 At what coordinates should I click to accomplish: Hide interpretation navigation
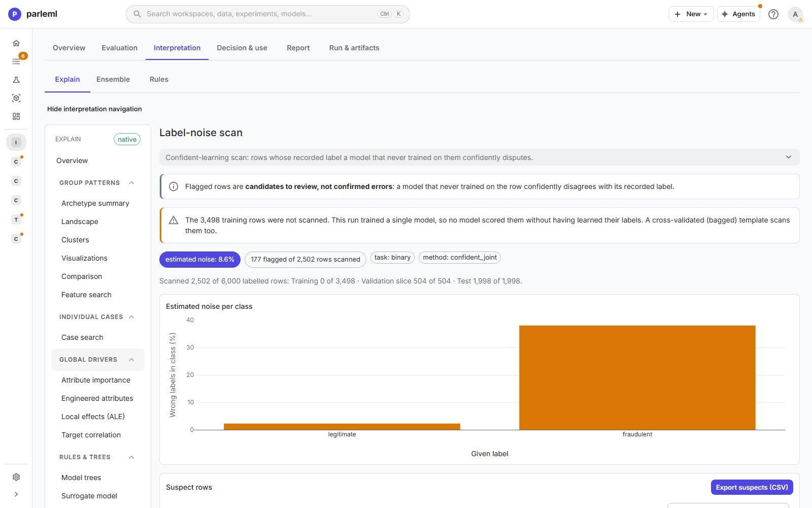click(x=94, y=109)
